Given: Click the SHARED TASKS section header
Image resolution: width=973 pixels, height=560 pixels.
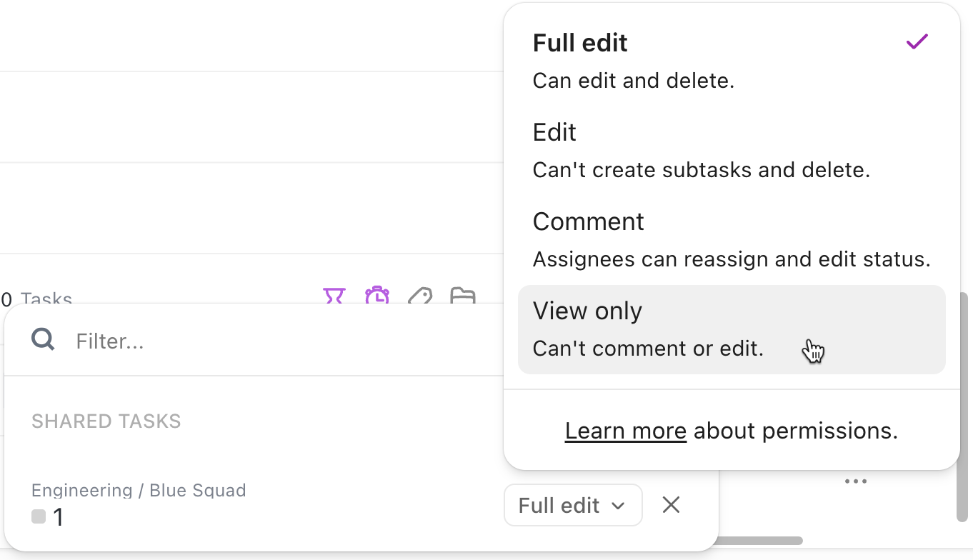Looking at the screenshot, I should (106, 421).
